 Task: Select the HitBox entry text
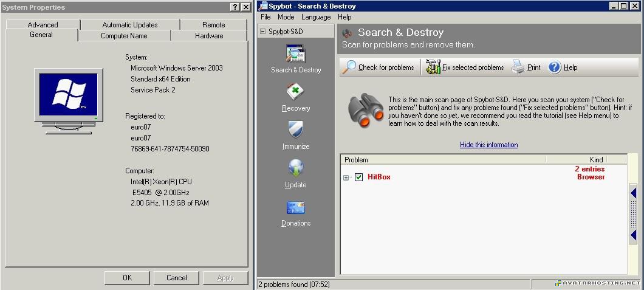379,177
